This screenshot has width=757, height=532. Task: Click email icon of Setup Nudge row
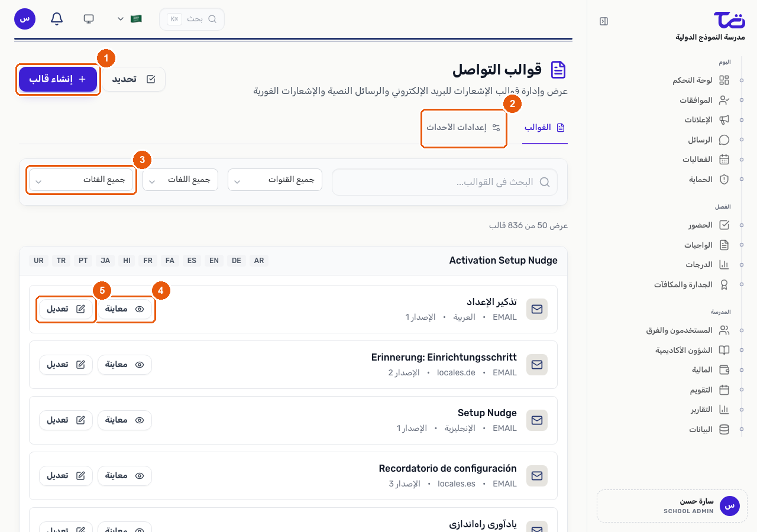click(537, 420)
